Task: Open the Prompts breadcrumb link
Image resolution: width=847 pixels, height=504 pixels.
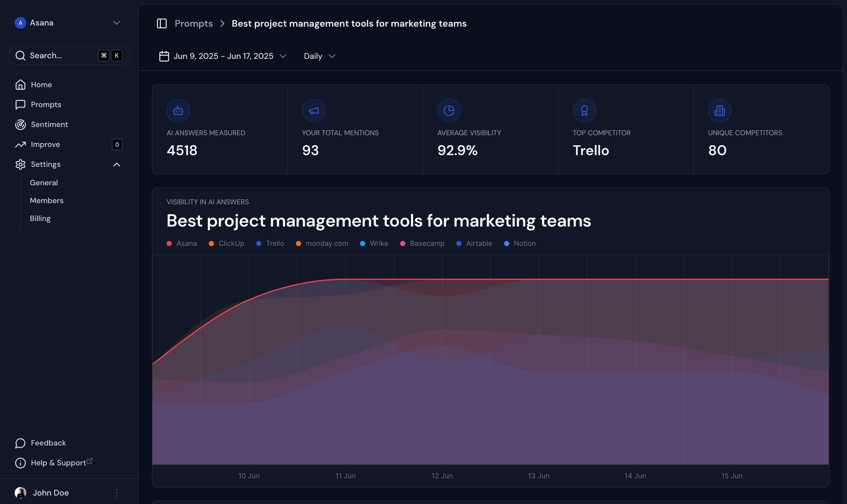Action: pos(193,23)
